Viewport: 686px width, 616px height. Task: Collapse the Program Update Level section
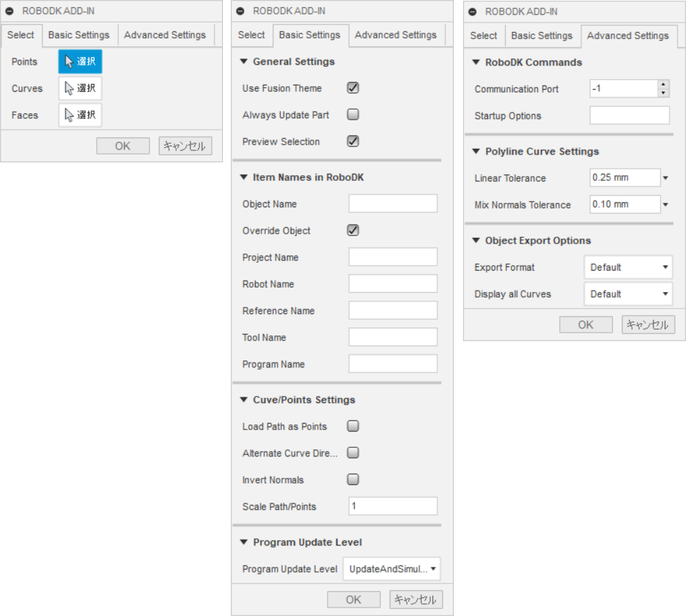pos(244,543)
